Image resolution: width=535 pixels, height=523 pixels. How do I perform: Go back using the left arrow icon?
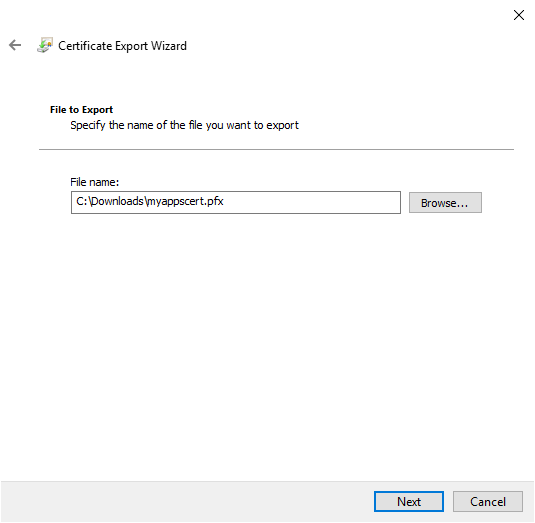[x=15, y=45]
